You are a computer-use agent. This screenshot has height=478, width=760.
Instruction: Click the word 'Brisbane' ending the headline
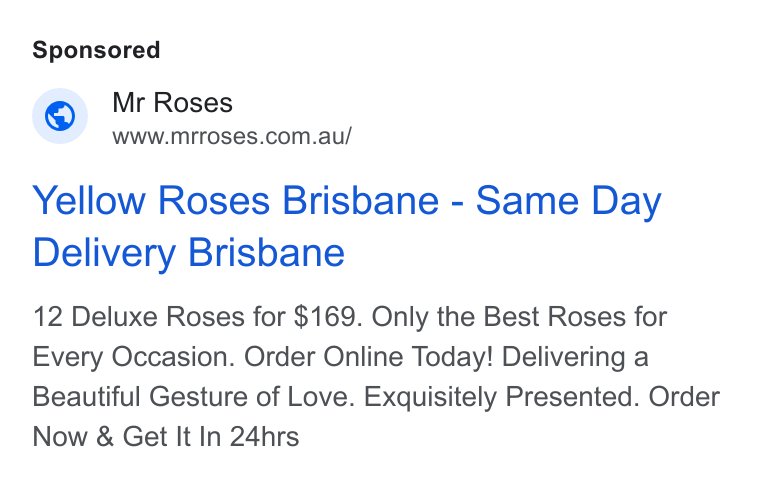266,253
